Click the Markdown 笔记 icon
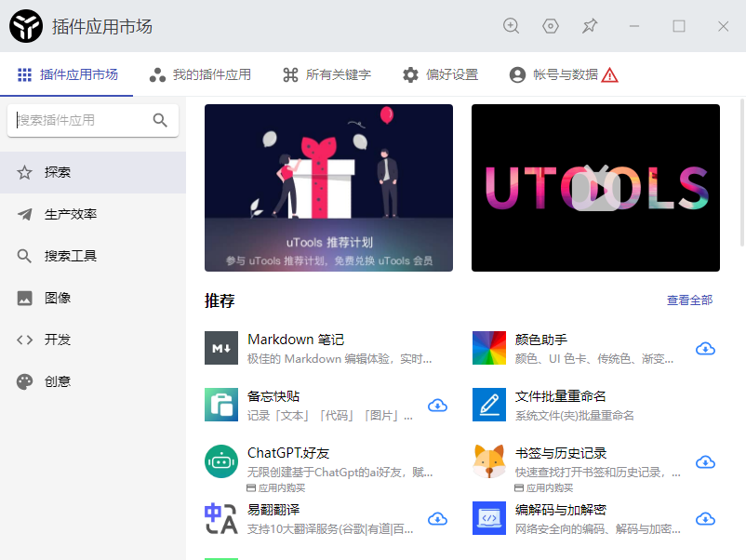This screenshot has height=560, width=746. 221,348
